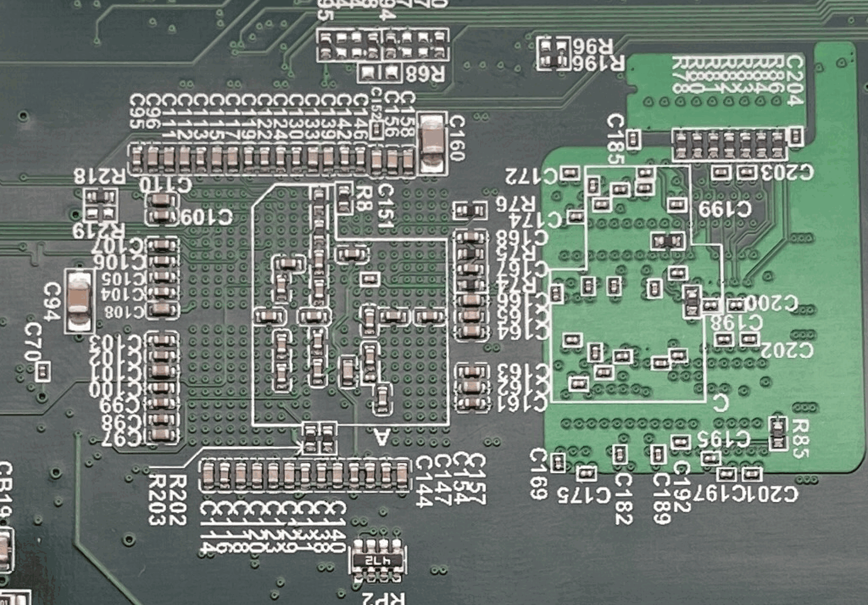Image resolution: width=868 pixels, height=605 pixels.
Task: Click the C160 label
Action: tap(457, 138)
